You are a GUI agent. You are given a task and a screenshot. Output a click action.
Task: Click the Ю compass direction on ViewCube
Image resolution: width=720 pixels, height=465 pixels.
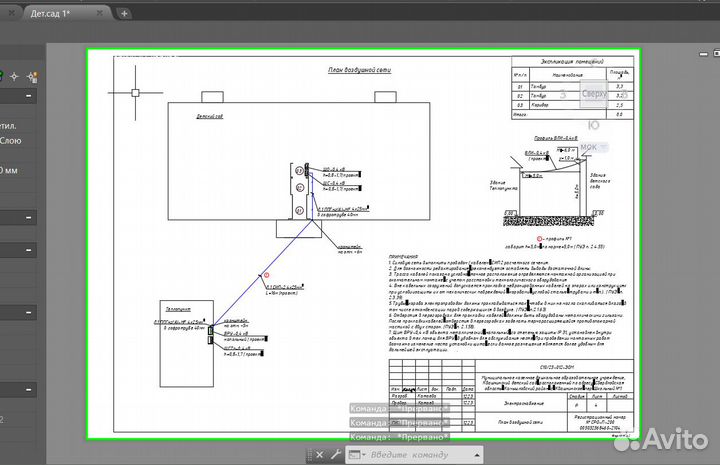(x=594, y=125)
